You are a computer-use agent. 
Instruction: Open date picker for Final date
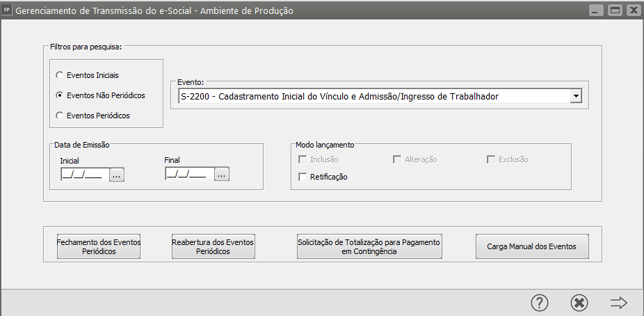coord(222,175)
